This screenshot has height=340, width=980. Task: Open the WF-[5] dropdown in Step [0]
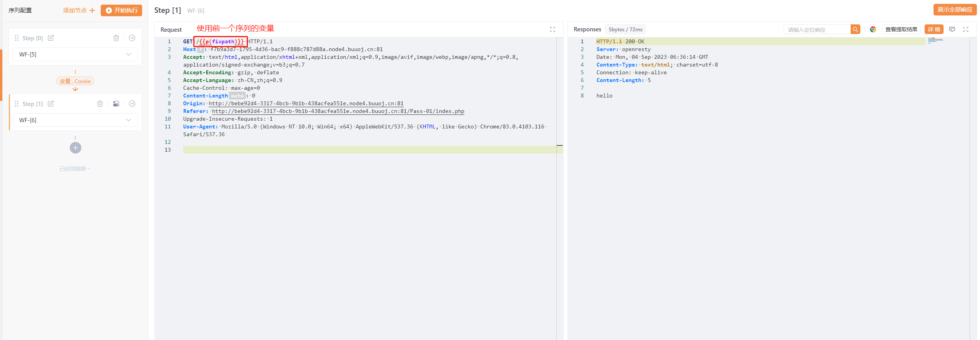tap(75, 55)
